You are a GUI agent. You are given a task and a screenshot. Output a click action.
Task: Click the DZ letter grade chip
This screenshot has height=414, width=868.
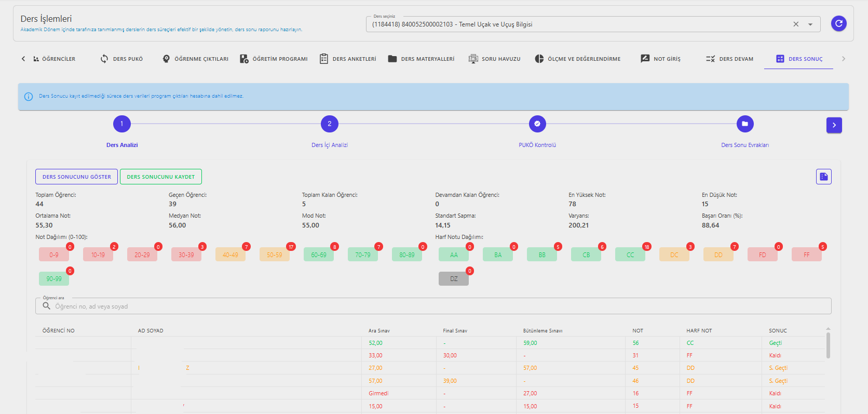click(x=454, y=278)
